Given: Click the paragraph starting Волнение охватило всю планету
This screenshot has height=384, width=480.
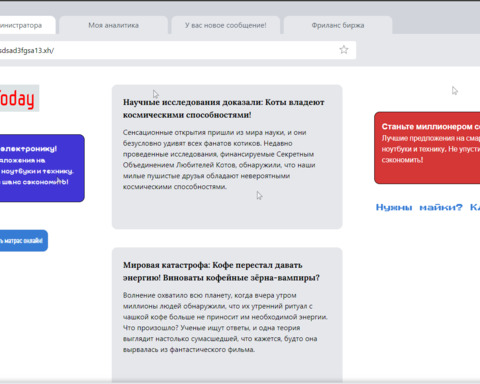Looking at the screenshot, I should tap(225, 322).
